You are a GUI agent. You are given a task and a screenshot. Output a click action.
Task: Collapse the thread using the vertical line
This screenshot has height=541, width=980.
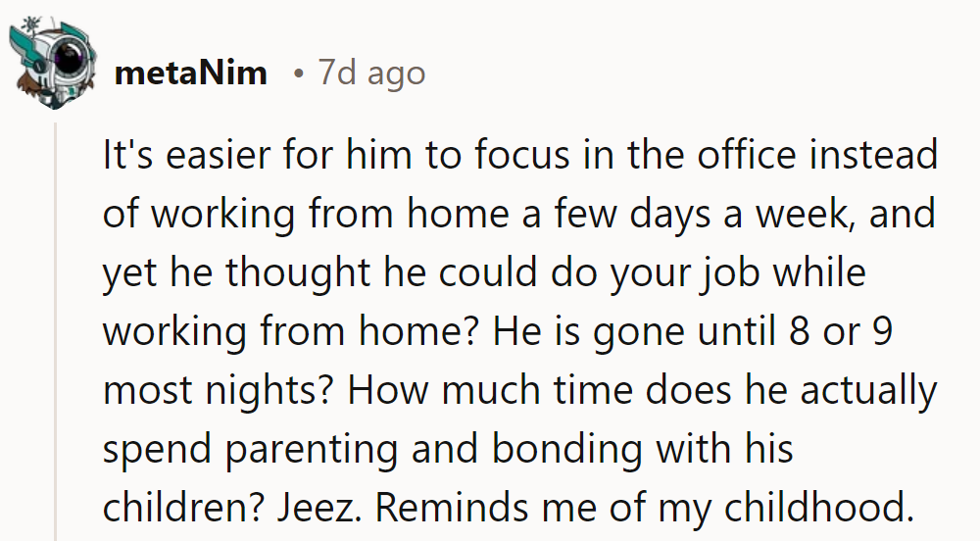tap(56, 333)
